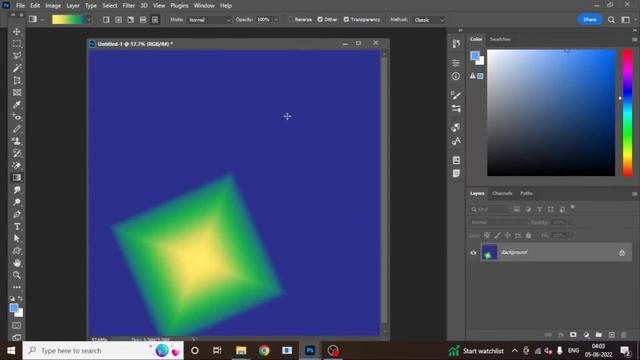640x360 pixels.
Task: Swap foreground and background colors icon
Action: (20, 299)
